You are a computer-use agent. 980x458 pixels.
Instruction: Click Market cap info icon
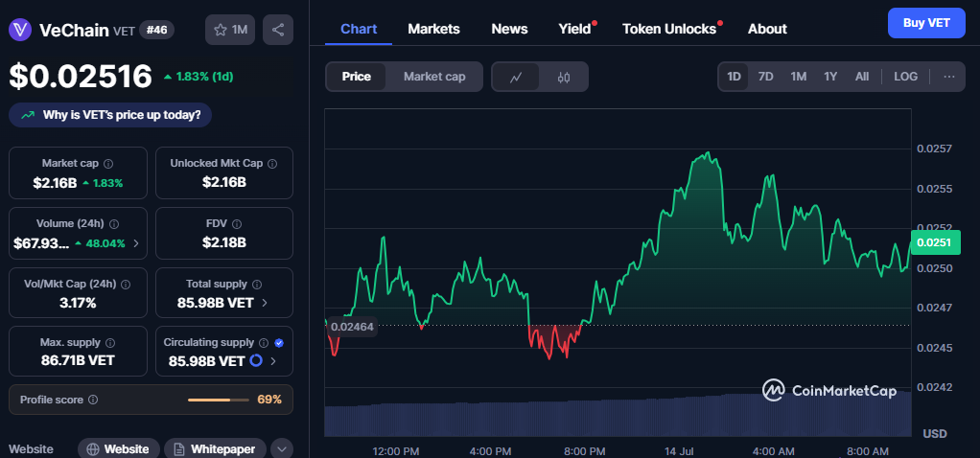(108, 164)
